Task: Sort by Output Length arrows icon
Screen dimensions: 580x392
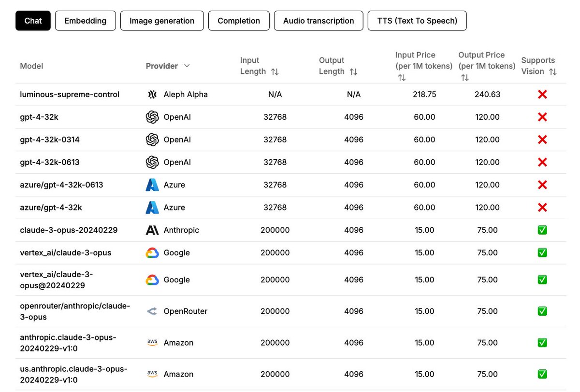Action: [x=353, y=71]
